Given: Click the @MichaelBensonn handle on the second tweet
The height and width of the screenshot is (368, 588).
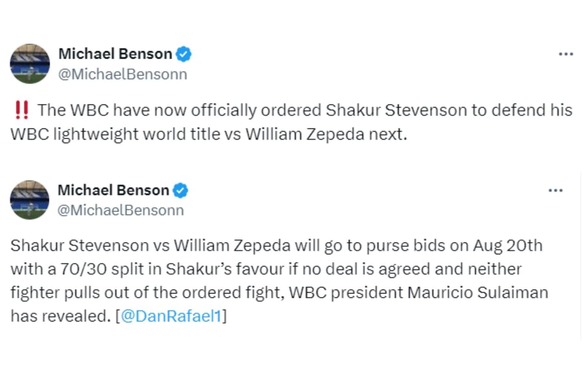Looking at the screenshot, I should (x=122, y=210).
